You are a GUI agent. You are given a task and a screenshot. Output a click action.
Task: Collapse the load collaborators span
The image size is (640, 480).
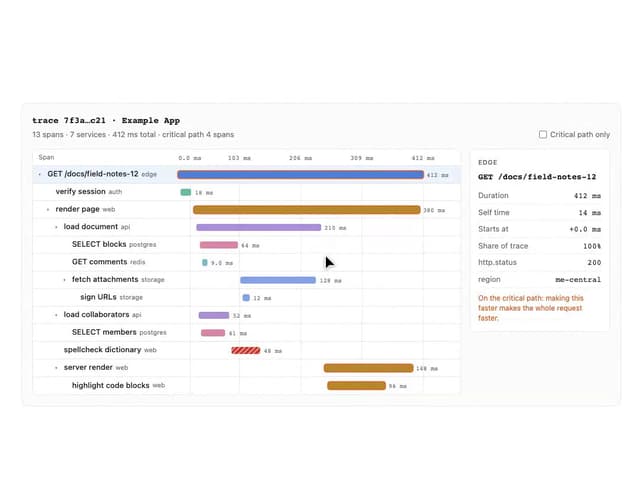tap(56, 315)
